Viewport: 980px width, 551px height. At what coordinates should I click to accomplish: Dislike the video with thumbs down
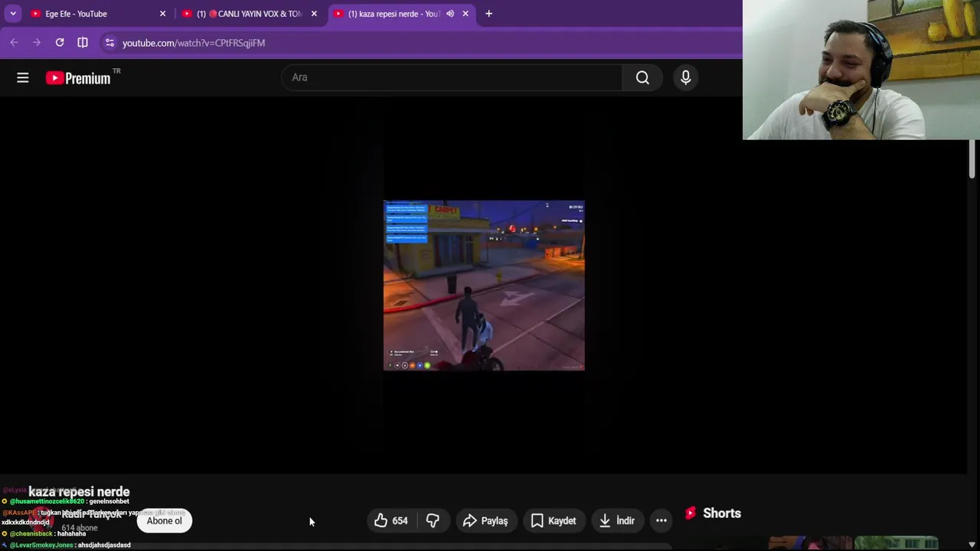433,520
